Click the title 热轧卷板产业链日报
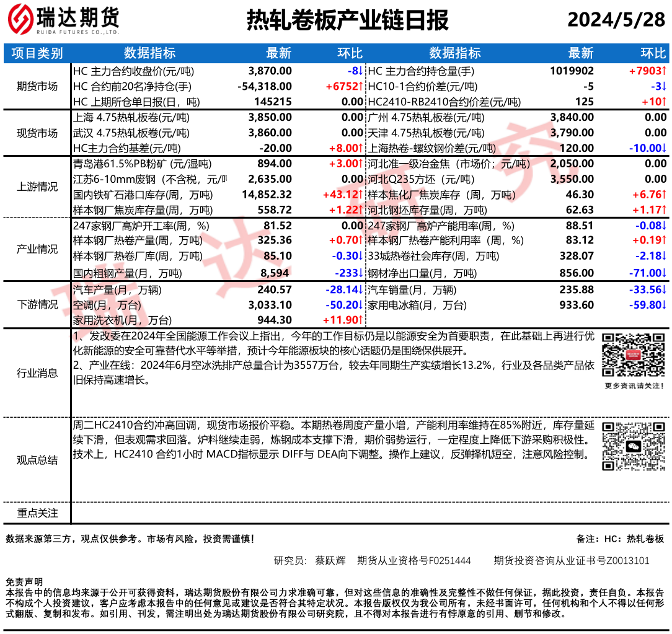The height and width of the screenshot is (634, 672). point(347,21)
